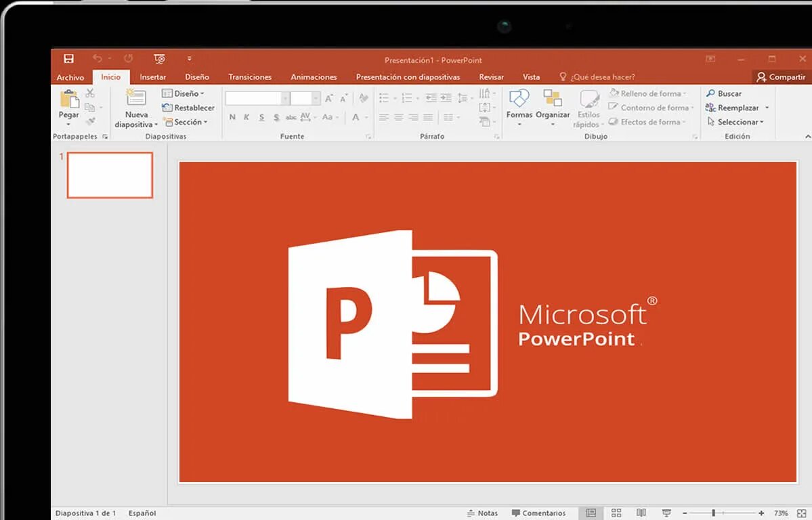Click the Undo arrow icon

point(97,58)
